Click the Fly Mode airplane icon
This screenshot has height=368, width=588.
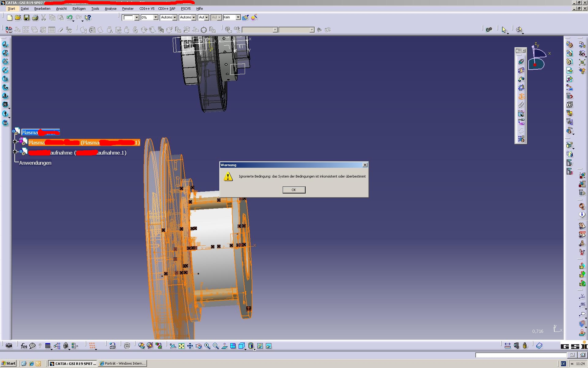(x=173, y=346)
